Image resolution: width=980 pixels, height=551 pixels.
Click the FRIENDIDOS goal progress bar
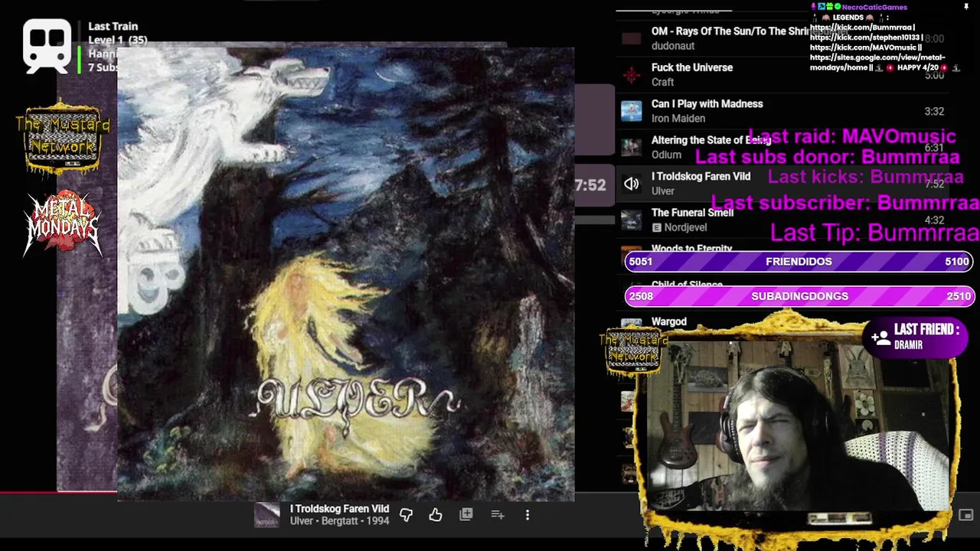click(x=799, y=261)
